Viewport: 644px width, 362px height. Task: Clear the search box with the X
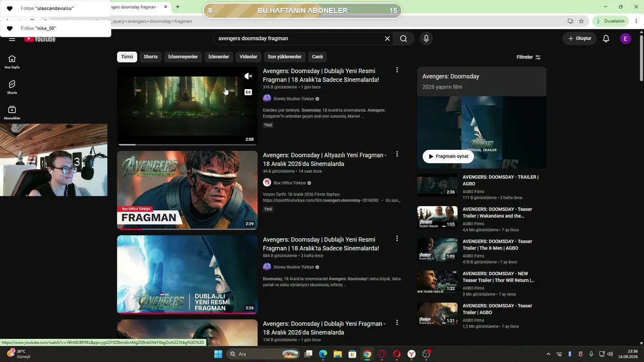point(387,39)
